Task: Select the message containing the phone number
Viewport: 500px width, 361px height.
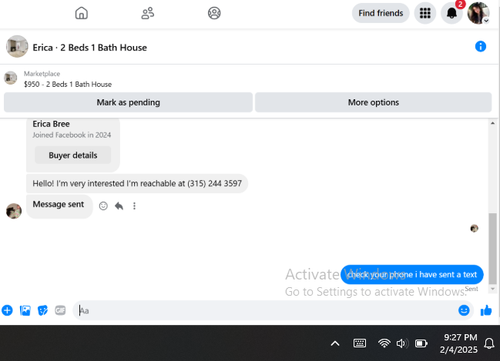Action: [137, 183]
